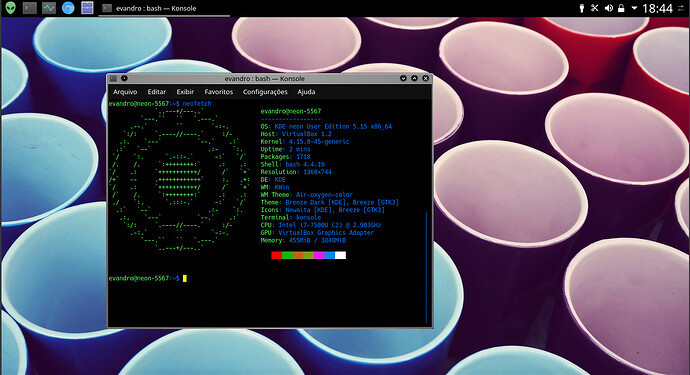690x375 pixels.
Task: Open the Editar menu
Action: (x=157, y=92)
